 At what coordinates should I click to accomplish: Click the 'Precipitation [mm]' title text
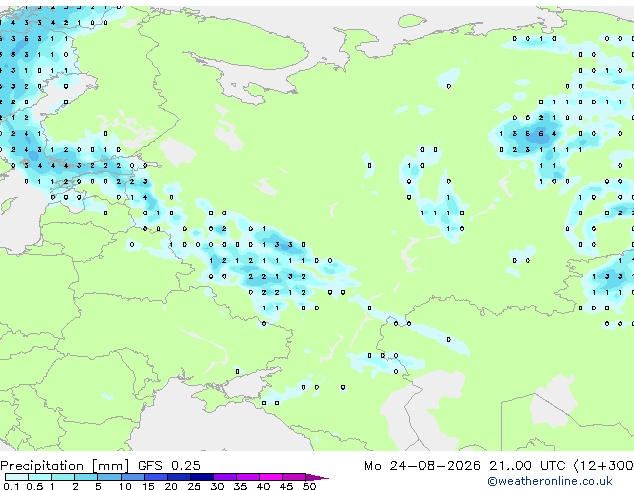tap(65, 466)
